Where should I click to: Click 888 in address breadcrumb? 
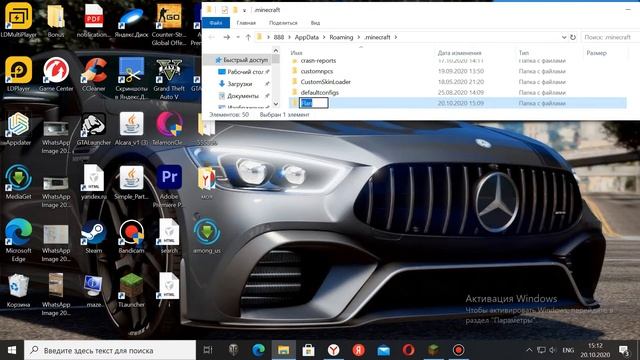click(x=279, y=37)
